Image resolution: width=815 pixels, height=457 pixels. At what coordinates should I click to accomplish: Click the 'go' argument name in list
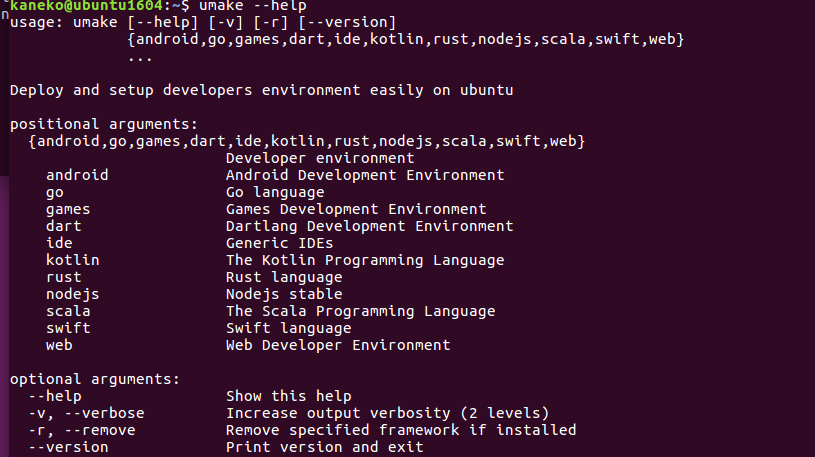55,193
